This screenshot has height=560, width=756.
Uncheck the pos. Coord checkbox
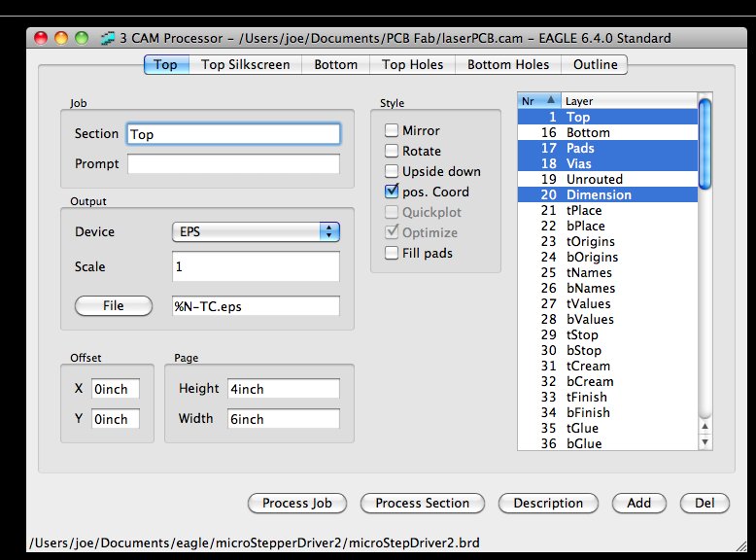pyautogui.click(x=392, y=192)
